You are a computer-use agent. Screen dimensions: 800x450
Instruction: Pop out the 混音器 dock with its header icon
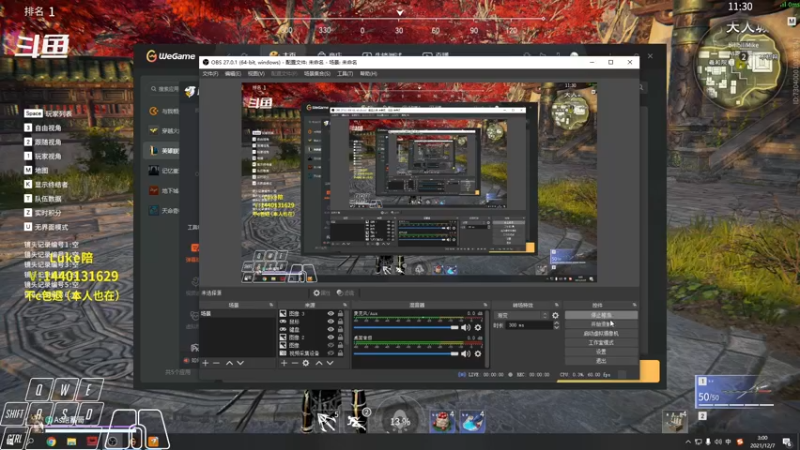[x=485, y=305]
